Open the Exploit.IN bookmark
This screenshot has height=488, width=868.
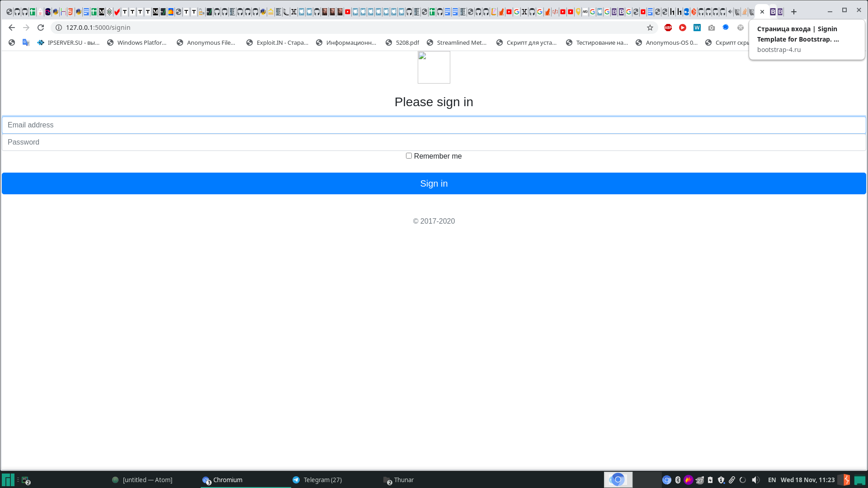tap(277, 42)
